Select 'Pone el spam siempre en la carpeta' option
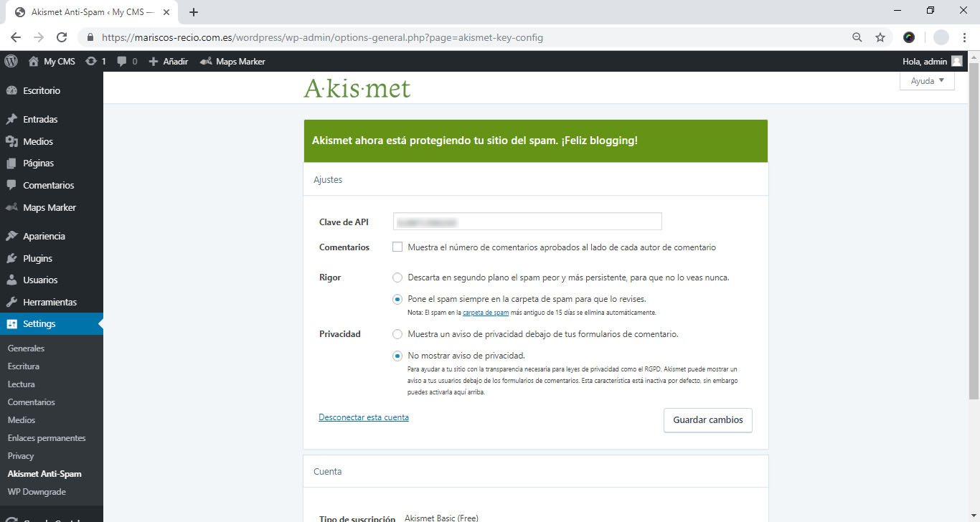Screen dimensions: 980x522 (397, 299)
